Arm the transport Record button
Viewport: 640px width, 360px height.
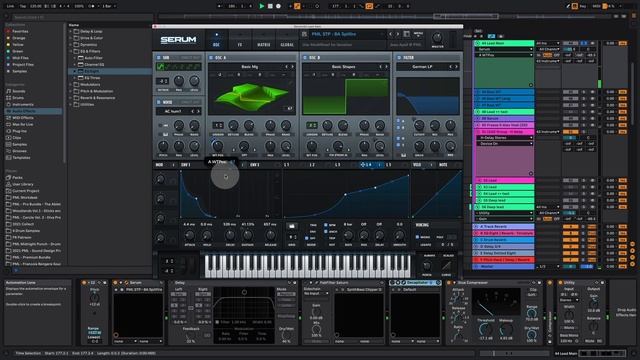[278, 6]
